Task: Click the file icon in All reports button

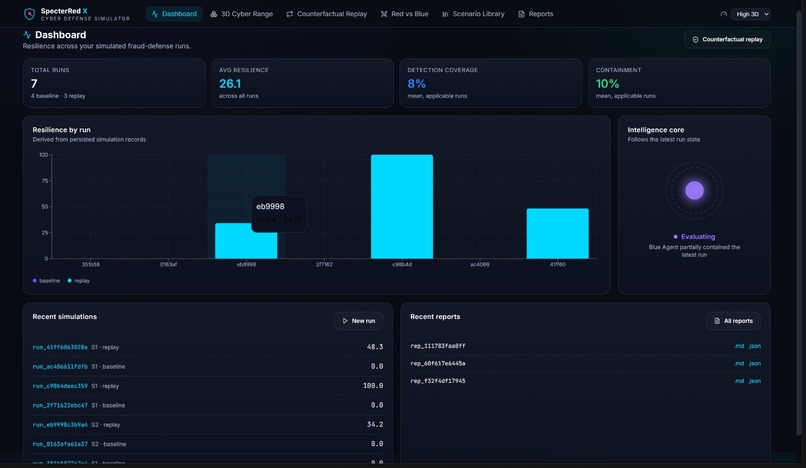Action: [717, 321]
